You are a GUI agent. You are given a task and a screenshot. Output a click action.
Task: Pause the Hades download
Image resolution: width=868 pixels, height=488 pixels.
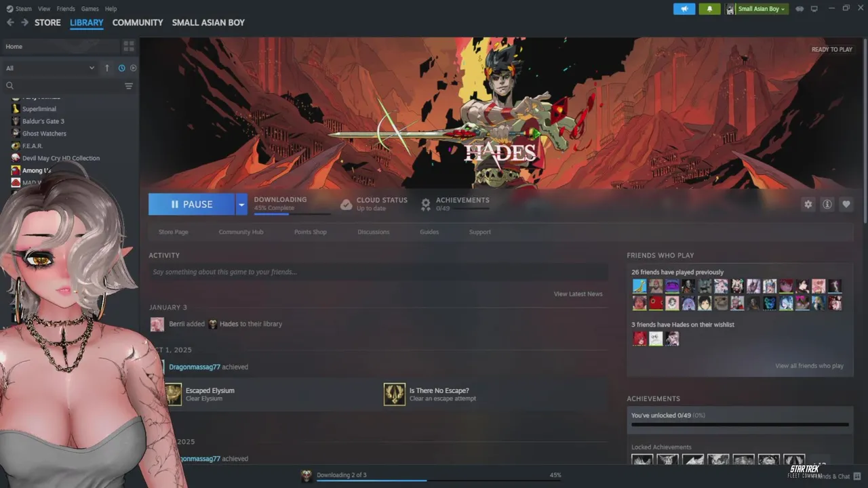[x=192, y=204]
